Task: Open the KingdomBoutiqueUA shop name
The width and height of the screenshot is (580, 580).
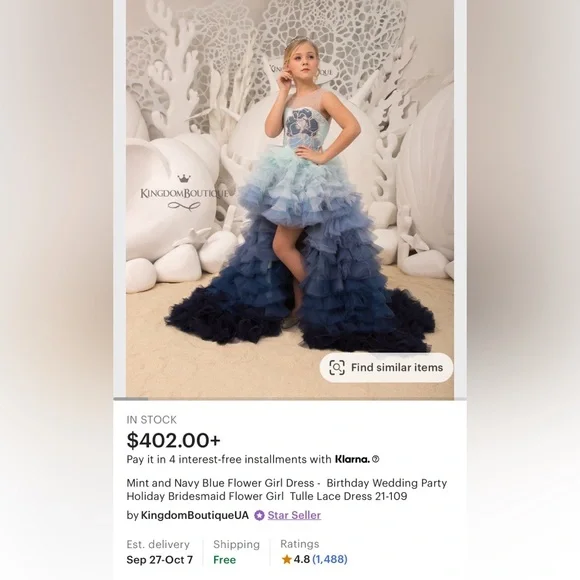Action: (x=195, y=515)
